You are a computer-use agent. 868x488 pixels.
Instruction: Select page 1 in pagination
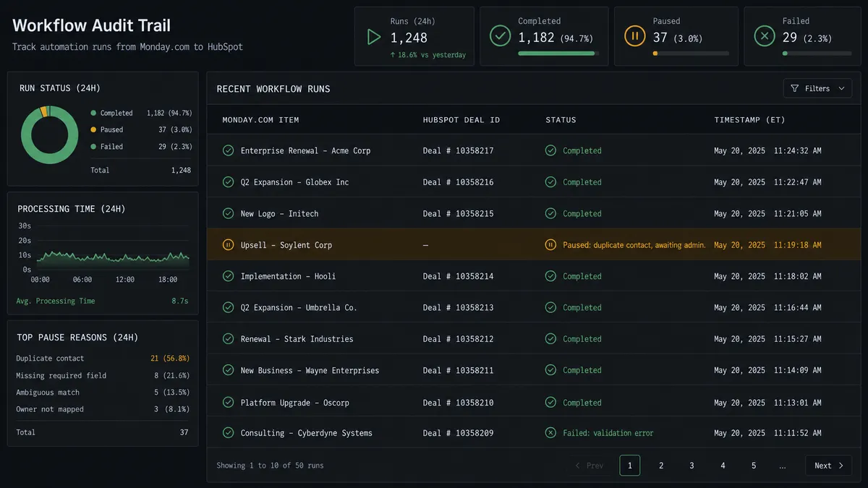630,466
